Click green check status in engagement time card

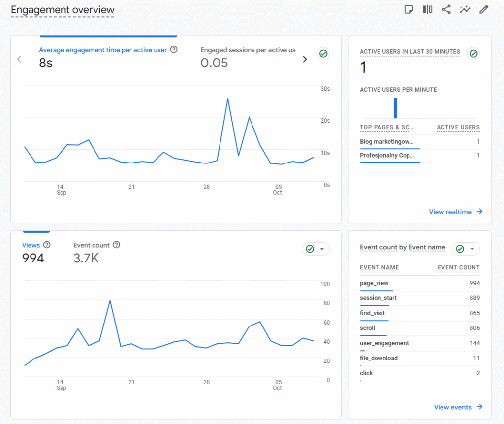click(323, 54)
